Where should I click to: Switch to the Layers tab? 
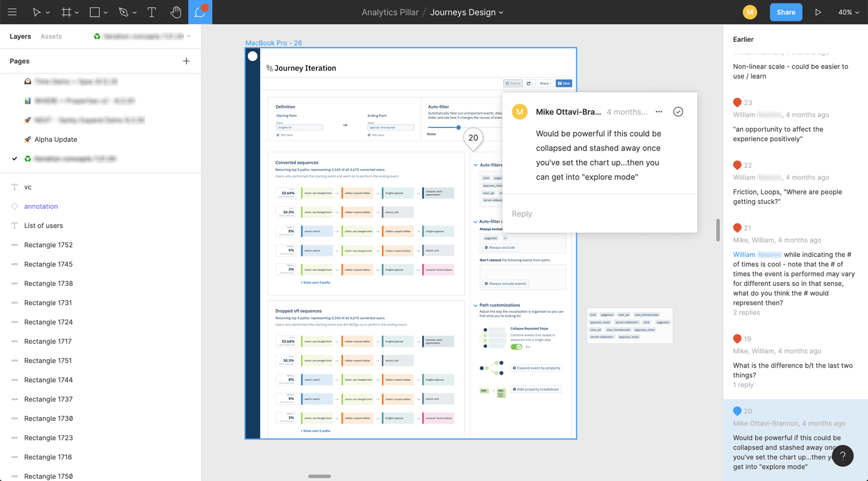(20, 36)
